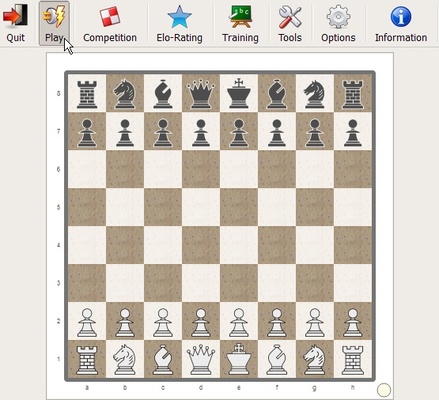Image resolution: width=439 pixels, height=400 pixels.
Task: Click the empty f3 square
Action: (x=277, y=283)
